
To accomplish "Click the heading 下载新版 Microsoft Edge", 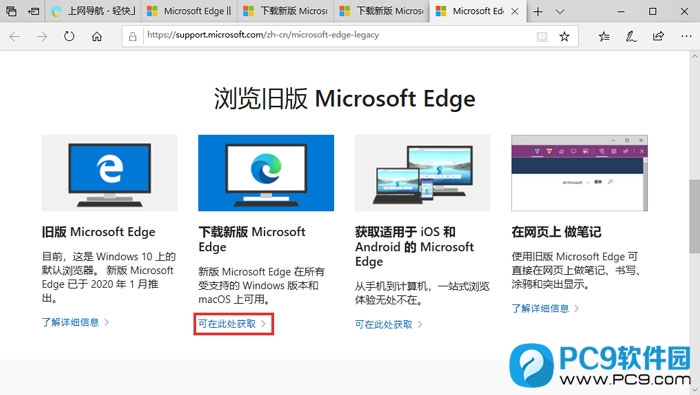I will (252, 239).
